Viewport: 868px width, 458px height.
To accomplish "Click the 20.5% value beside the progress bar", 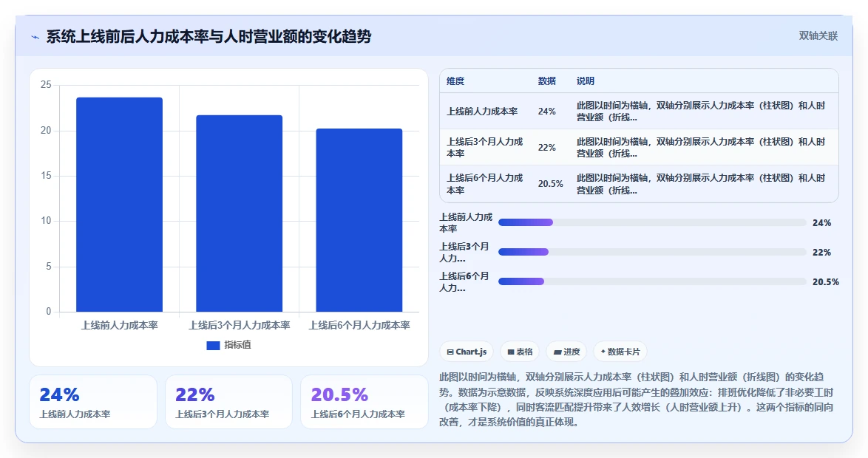I will 825,282.
